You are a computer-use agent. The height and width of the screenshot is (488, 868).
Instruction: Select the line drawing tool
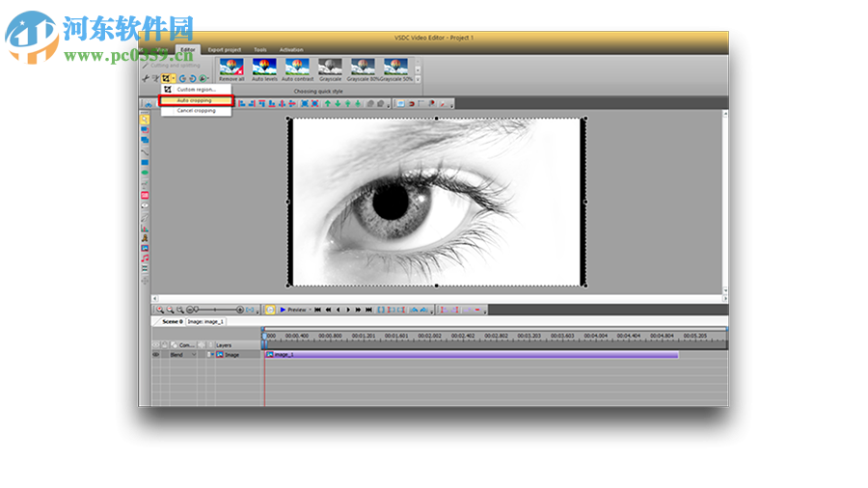click(x=145, y=152)
